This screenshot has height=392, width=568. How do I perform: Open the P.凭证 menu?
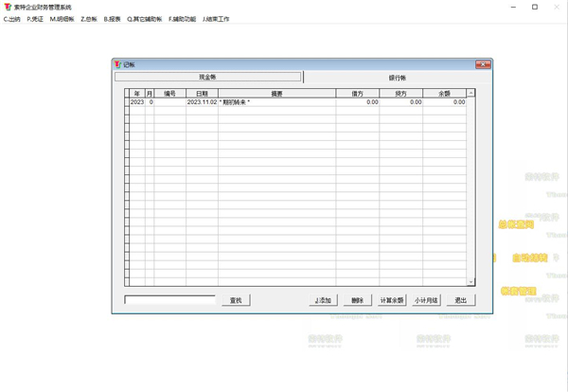tap(35, 19)
